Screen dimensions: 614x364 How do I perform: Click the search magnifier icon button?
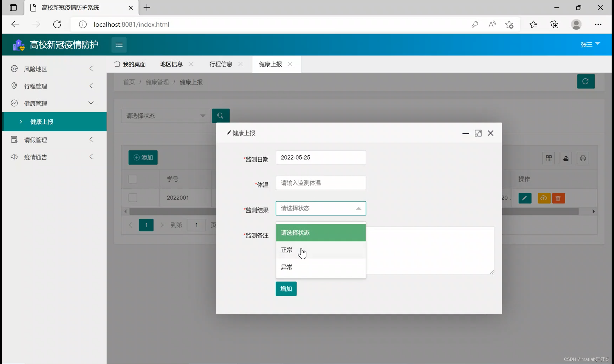221,115
